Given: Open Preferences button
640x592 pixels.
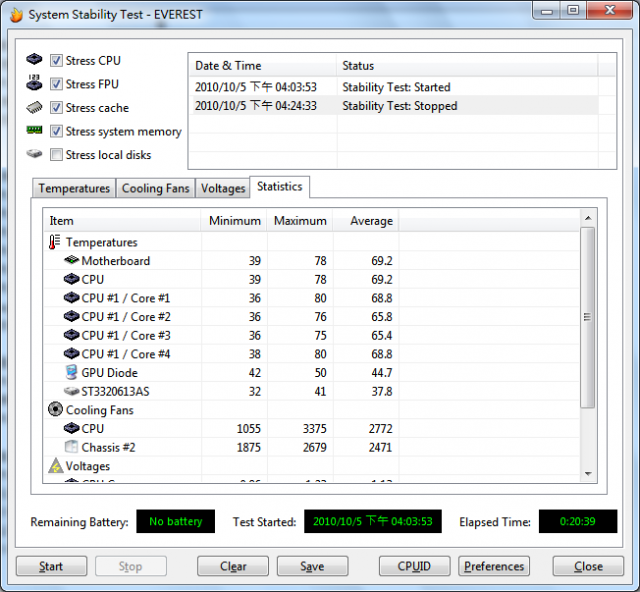Looking at the screenshot, I should tap(494, 566).
